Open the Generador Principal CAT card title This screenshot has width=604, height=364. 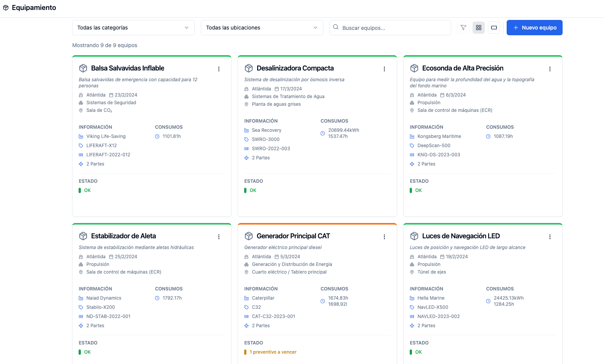click(x=293, y=236)
